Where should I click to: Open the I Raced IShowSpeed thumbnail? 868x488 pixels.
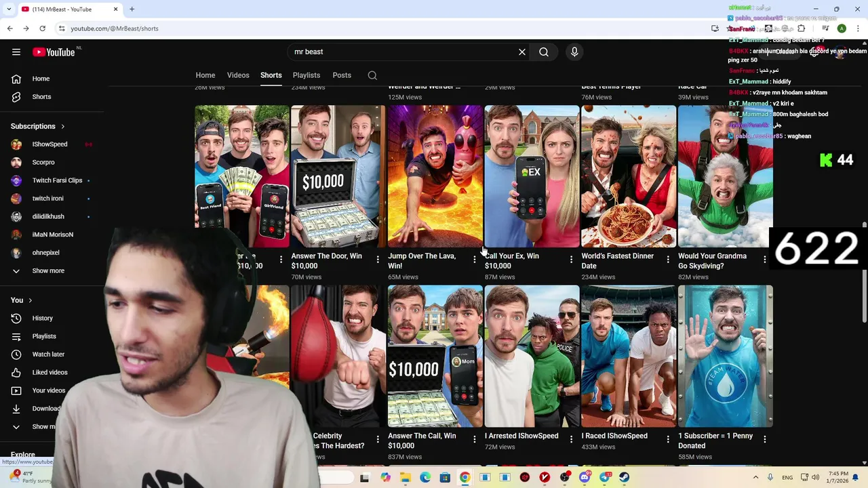(x=629, y=357)
